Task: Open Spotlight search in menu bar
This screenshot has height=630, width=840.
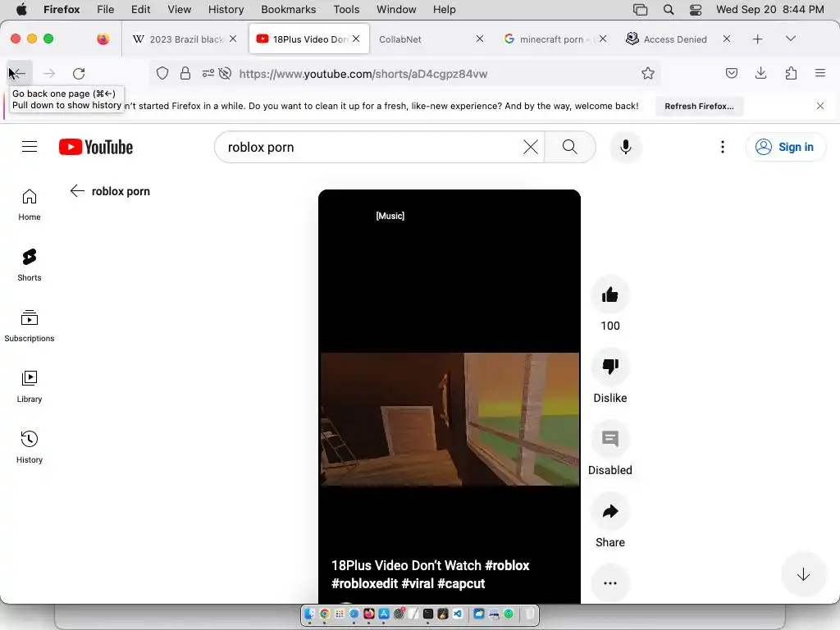Action: (x=668, y=10)
